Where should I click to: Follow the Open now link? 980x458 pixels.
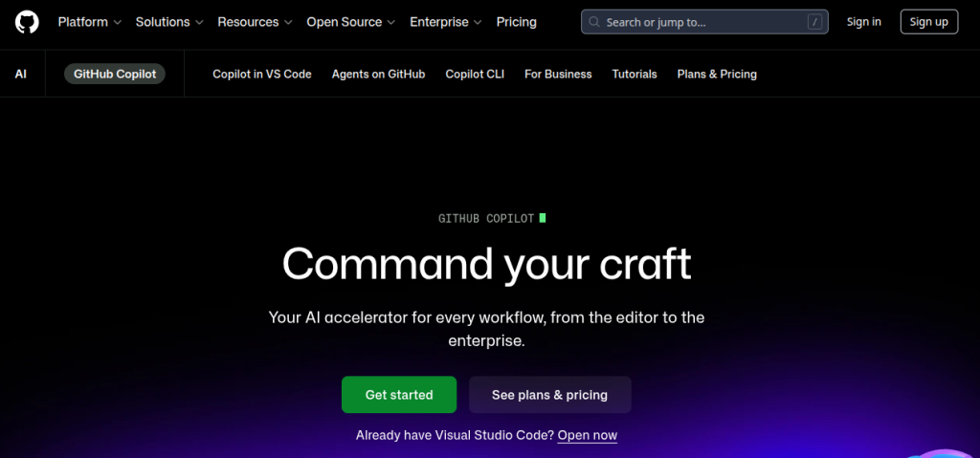tap(588, 435)
